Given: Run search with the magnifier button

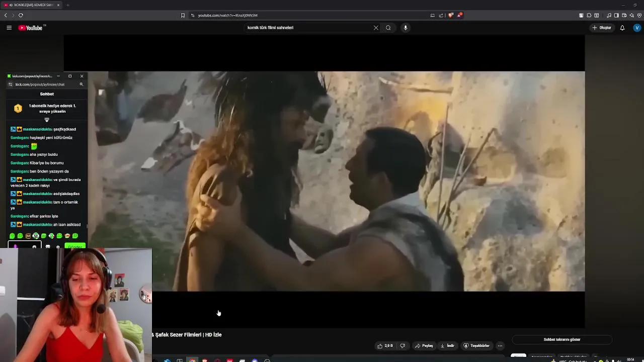Looking at the screenshot, I should (388, 28).
